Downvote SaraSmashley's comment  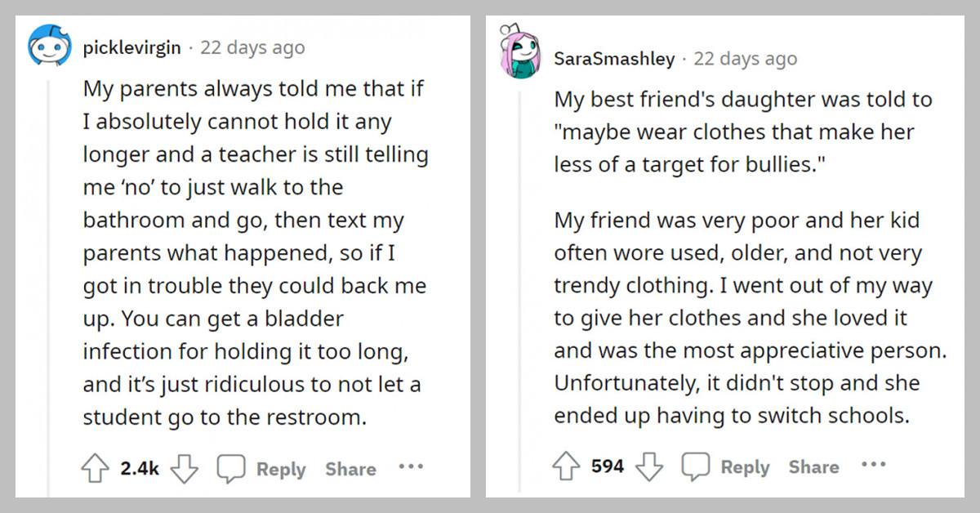[650, 466]
